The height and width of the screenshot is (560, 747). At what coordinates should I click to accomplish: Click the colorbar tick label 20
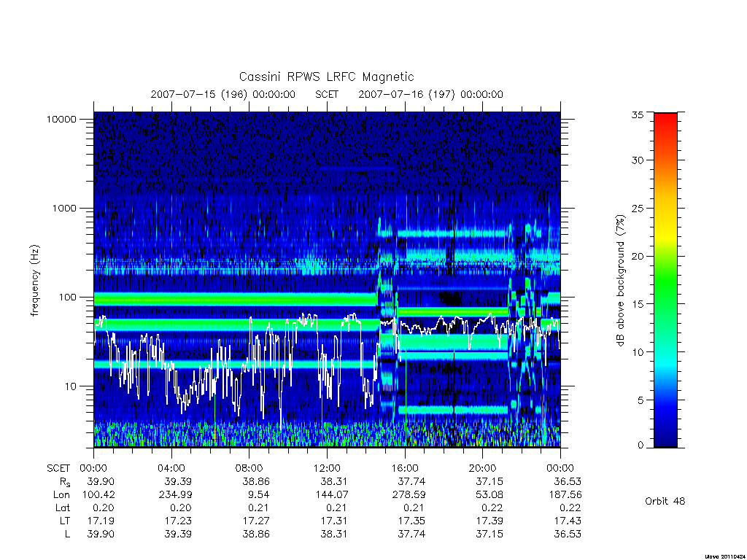point(637,256)
